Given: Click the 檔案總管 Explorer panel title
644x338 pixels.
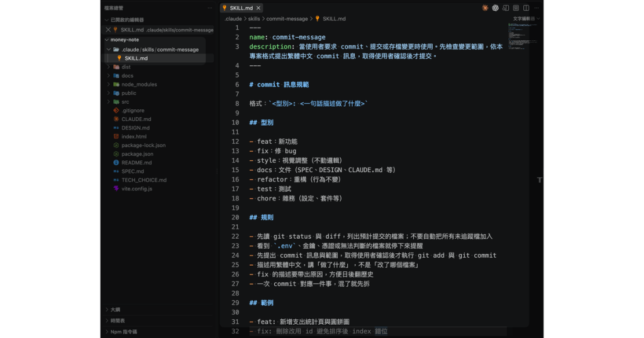Looking at the screenshot, I should click(x=113, y=8).
